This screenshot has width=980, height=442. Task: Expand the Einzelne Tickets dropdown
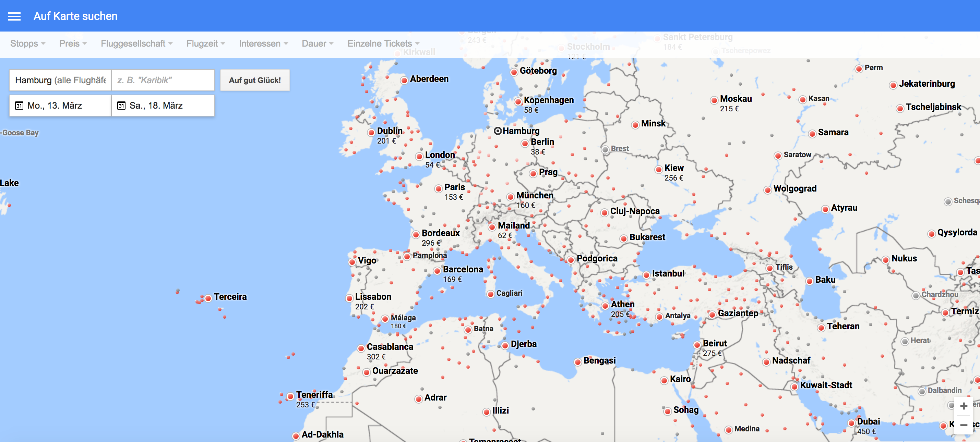point(383,44)
